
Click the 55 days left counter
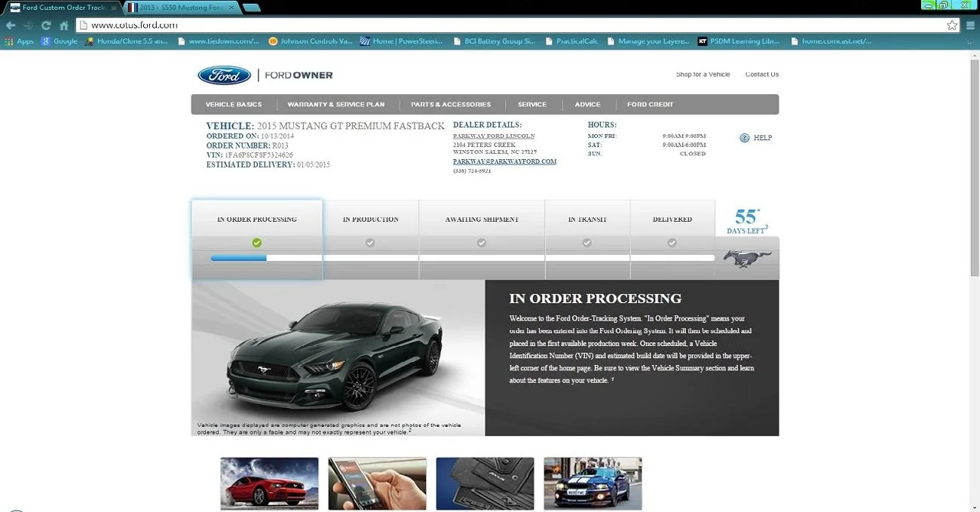point(747,221)
